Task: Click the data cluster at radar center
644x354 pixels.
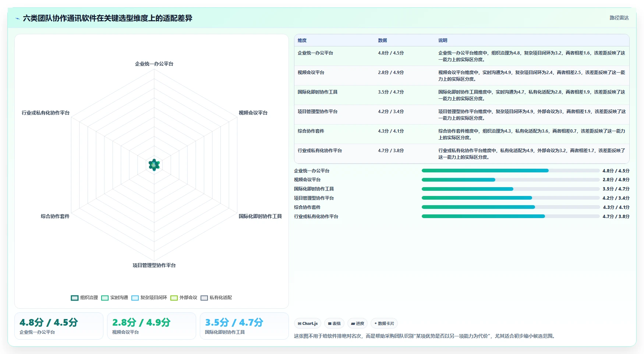Action: click(x=154, y=165)
